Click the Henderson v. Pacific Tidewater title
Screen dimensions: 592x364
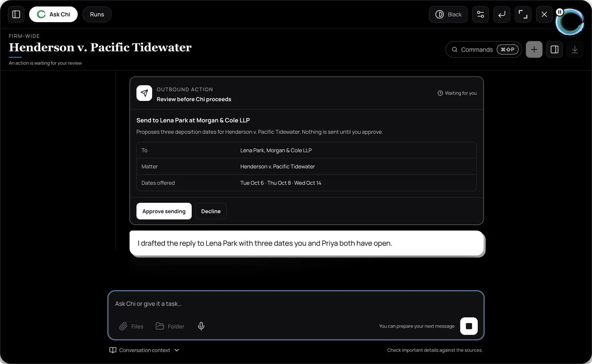tap(100, 47)
